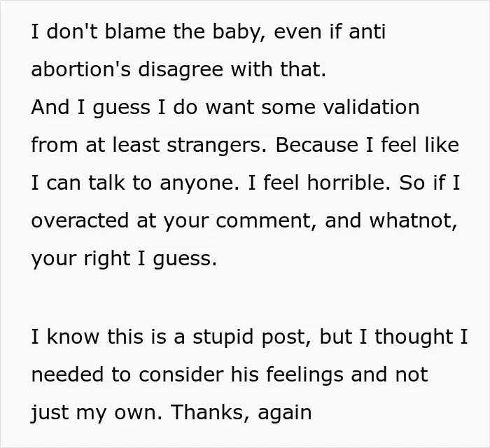The height and width of the screenshot is (448, 490).
Task: Click the word "thought" in second paragraph
Action: pyautogui.click(x=414, y=337)
